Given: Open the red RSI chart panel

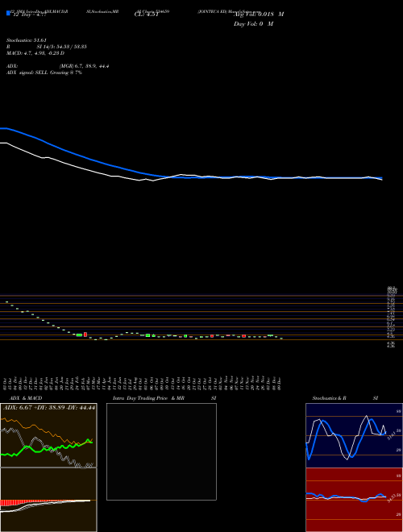Looking at the screenshot, I should click(x=354, y=500).
